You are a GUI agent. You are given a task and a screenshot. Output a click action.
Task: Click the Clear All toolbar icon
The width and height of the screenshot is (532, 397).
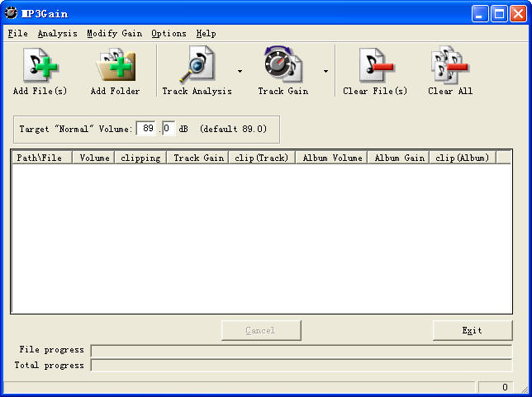[450, 65]
